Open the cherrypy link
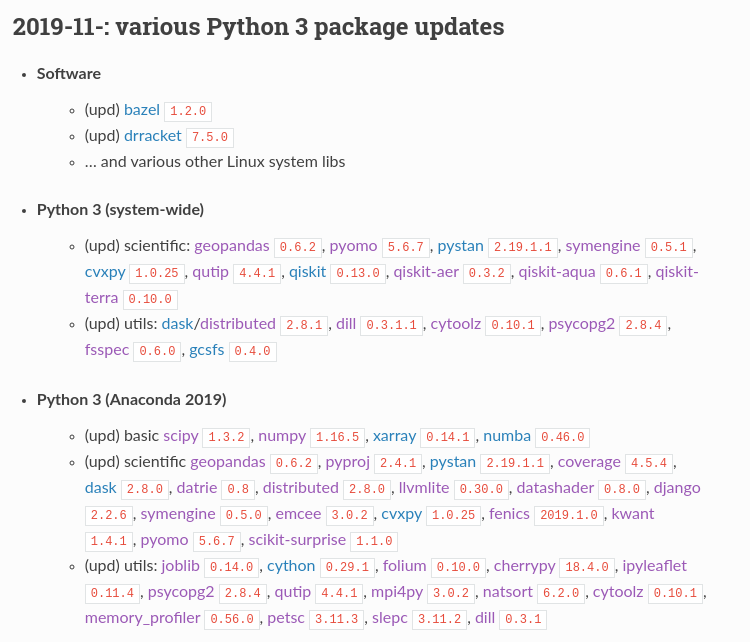The width and height of the screenshot is (750, 642). (x=524, y=565)
